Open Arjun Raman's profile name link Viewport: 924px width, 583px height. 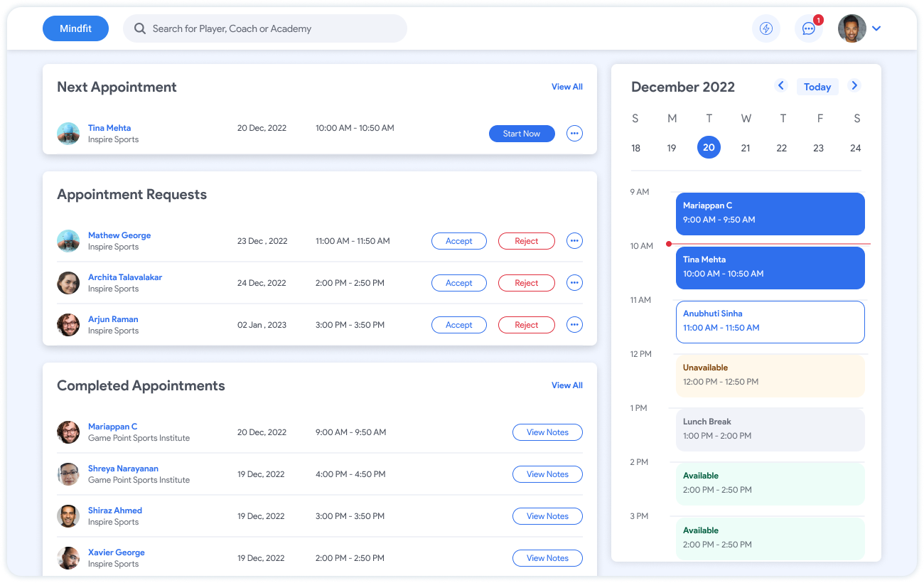tap(113, 319)
